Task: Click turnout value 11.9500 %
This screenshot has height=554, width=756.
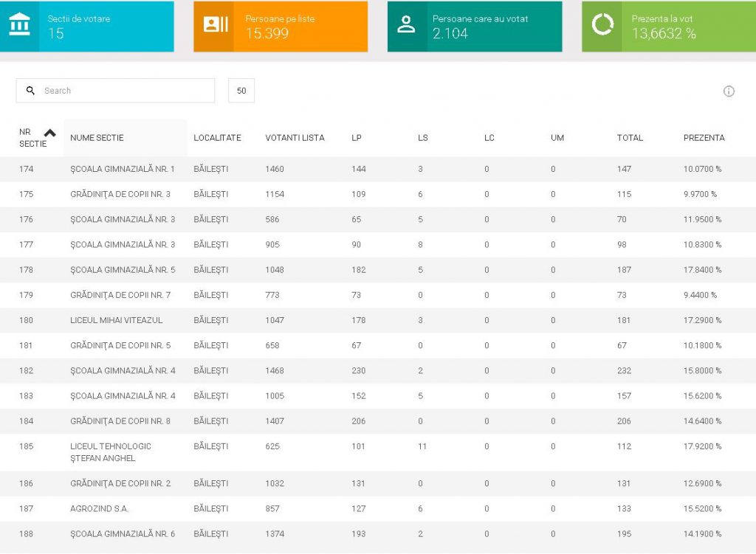Action: pos(703,219)
